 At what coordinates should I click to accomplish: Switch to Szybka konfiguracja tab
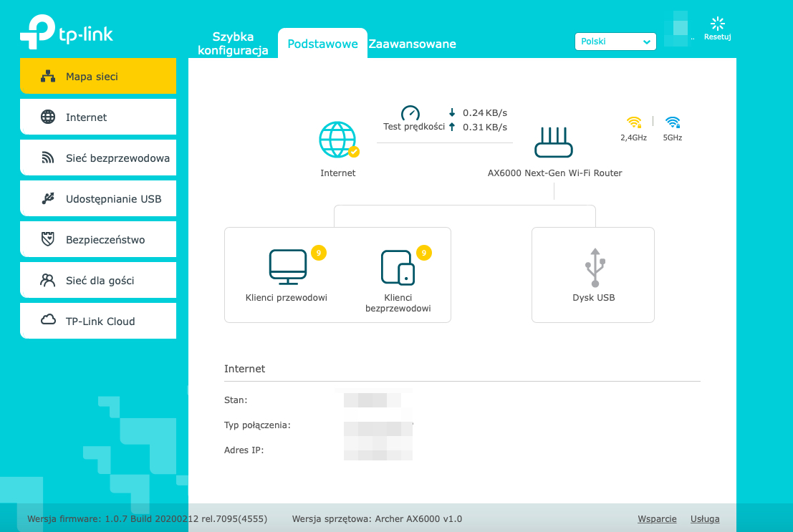tap(233, 44)
